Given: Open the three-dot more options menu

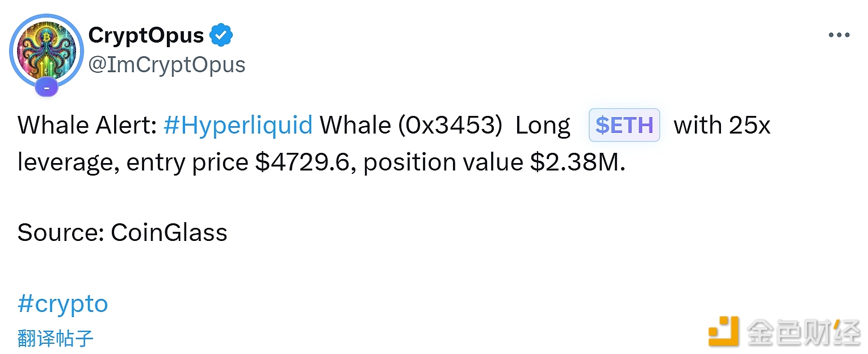Looking at the screenshot, I should click(x=838, y=35).
